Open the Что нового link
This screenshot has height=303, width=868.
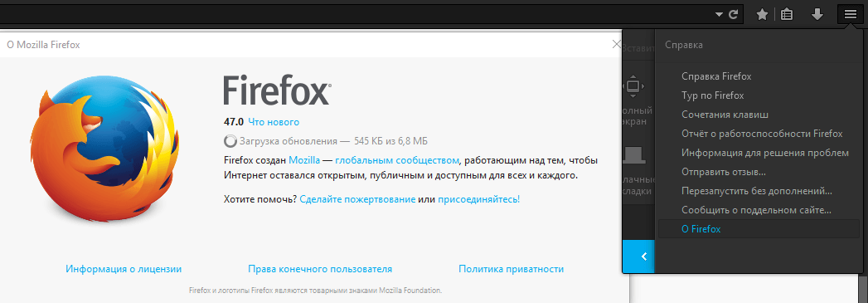274,122
